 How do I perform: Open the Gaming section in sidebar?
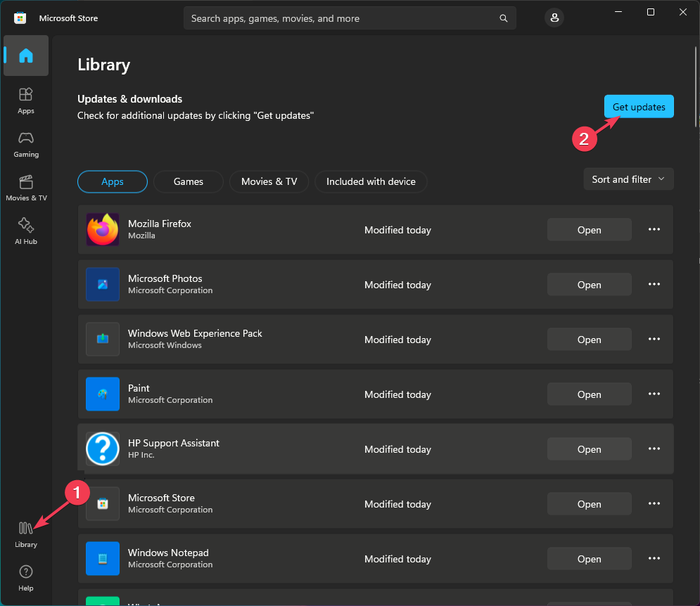pos(26,145)
